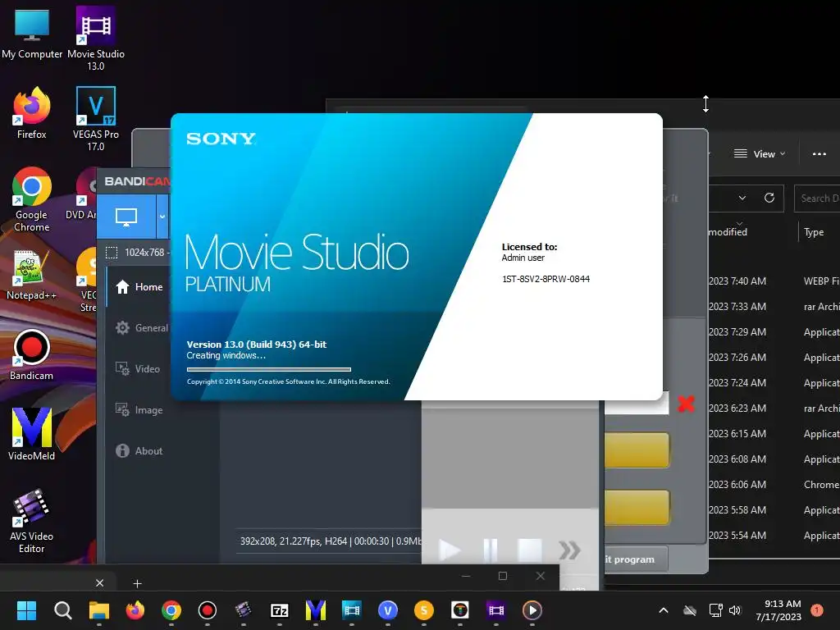Expand File Explorer address bar dropdown
The height and width of the screenshot is (630, 840).
[x=742, y=198]
